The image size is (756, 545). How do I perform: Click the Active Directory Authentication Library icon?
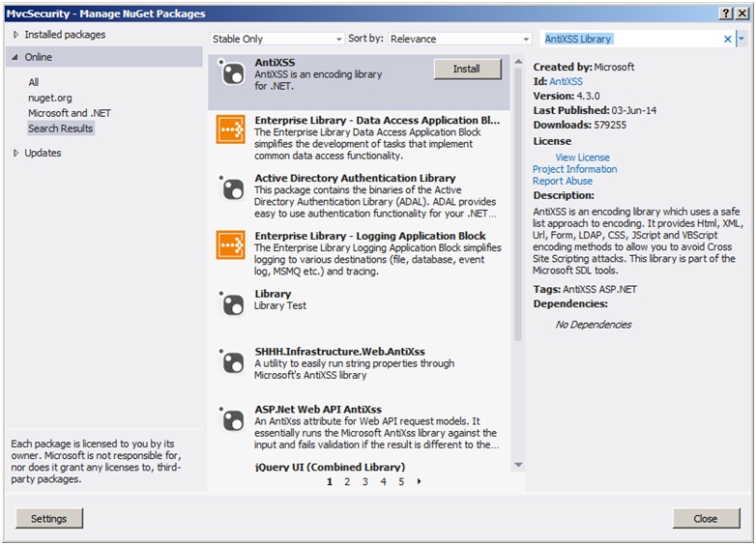[x=231, y=187]
